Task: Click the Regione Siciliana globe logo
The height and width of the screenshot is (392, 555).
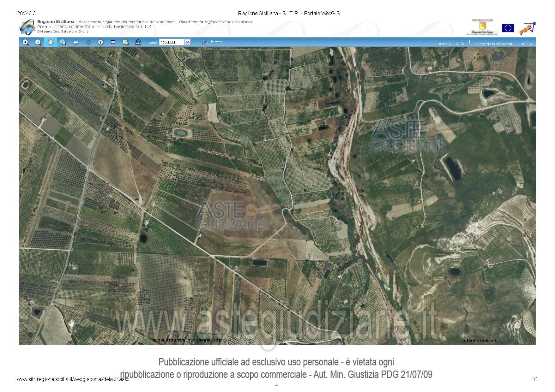Action: point(27,27)
